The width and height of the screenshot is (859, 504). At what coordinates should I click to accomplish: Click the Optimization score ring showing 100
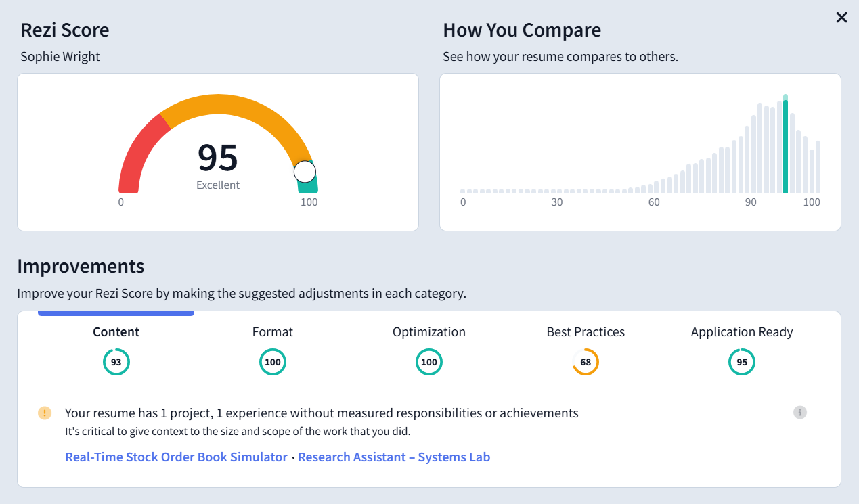click(429, 362)
